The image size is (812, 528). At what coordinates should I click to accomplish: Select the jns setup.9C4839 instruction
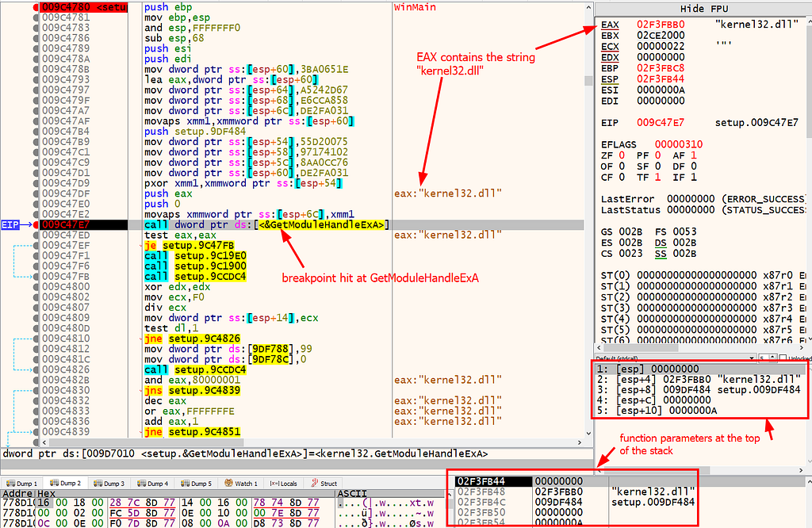pyautogui.click(x=192, y=390)
